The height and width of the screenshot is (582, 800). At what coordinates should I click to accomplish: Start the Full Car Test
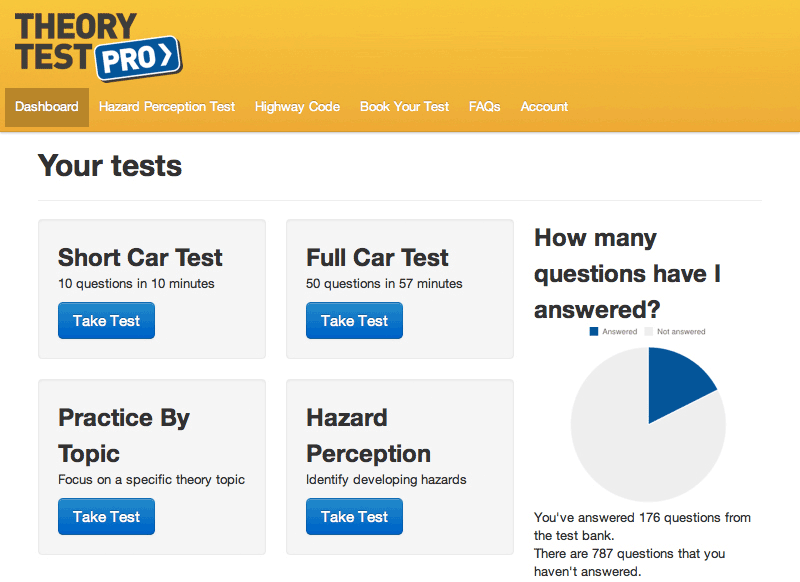coord(354,320)
